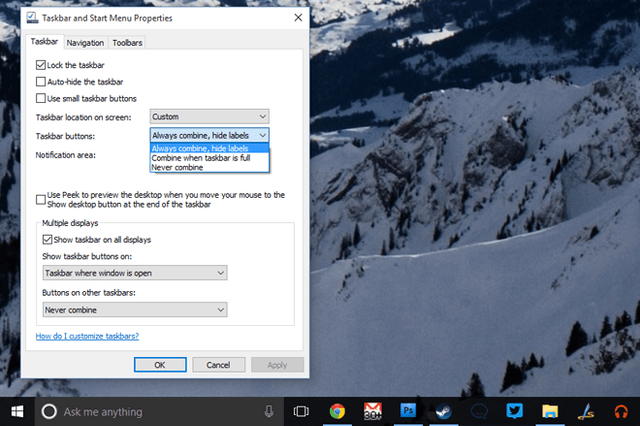The image size is (640, 426).
Task: Switch to the Toolbars tab
Action: pyautogui.click(x=127, y=43)
